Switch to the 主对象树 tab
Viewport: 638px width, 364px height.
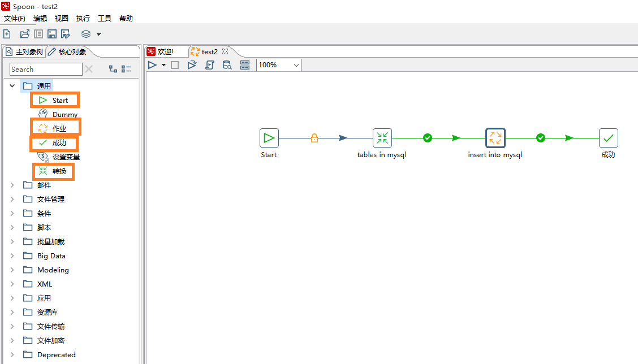pos(24,52)
